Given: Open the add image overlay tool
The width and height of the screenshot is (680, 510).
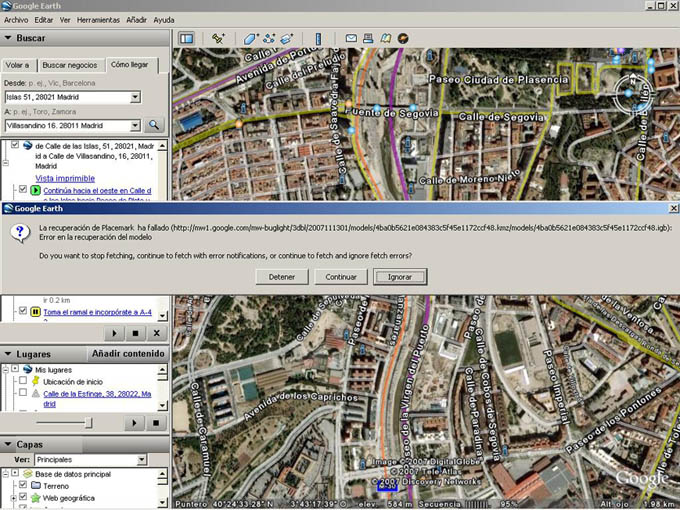Looking at the screenshot, I should [287, 39].
